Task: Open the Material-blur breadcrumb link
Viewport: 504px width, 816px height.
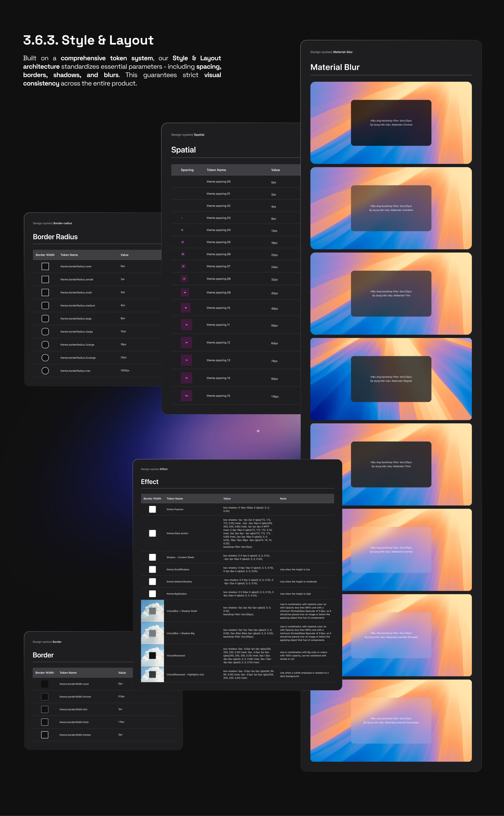Action: [343, 52]
